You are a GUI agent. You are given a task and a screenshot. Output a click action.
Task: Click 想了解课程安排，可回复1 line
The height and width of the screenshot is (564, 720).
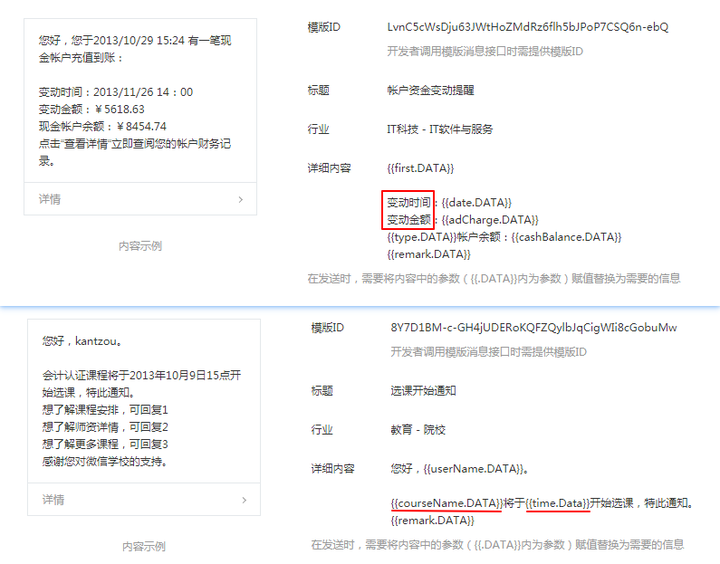105,410
